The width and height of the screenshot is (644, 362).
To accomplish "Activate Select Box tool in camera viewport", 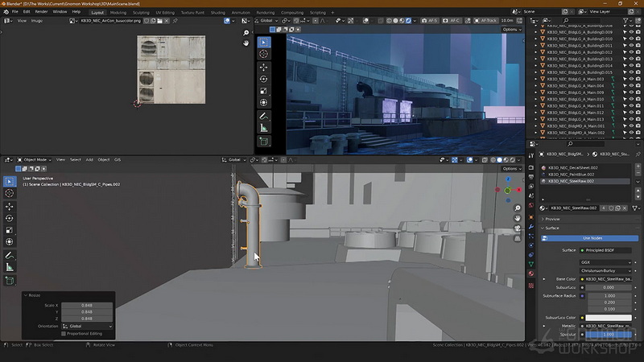I will (264, 43).
